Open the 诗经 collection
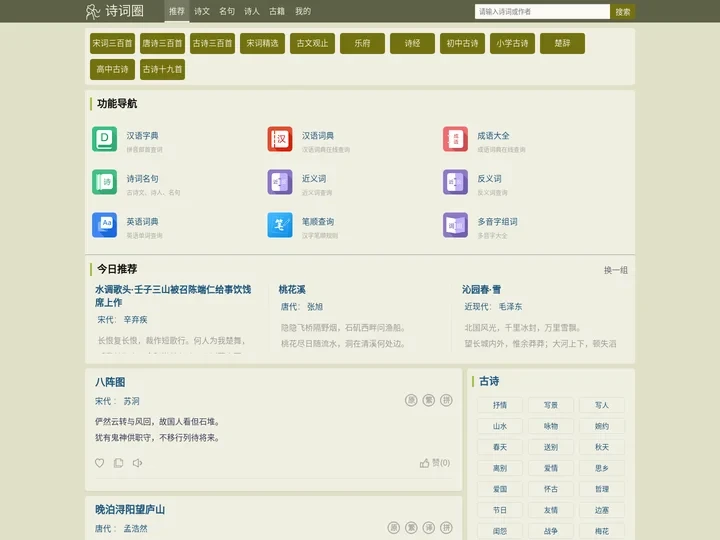The width and height of the screenshot is (720, 540). 413,43
